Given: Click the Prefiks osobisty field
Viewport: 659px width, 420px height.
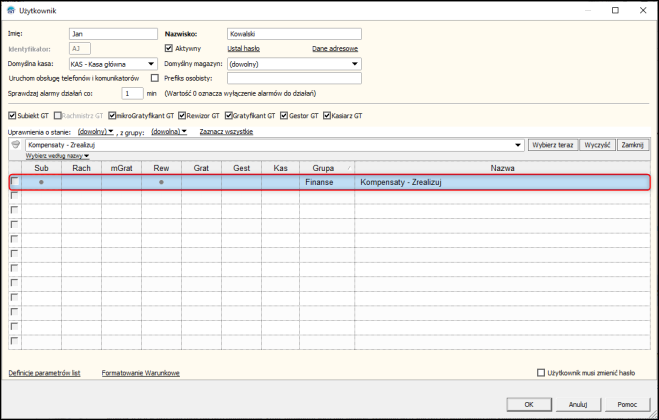Looking at the screenshot, I should [x=294, y=78].
